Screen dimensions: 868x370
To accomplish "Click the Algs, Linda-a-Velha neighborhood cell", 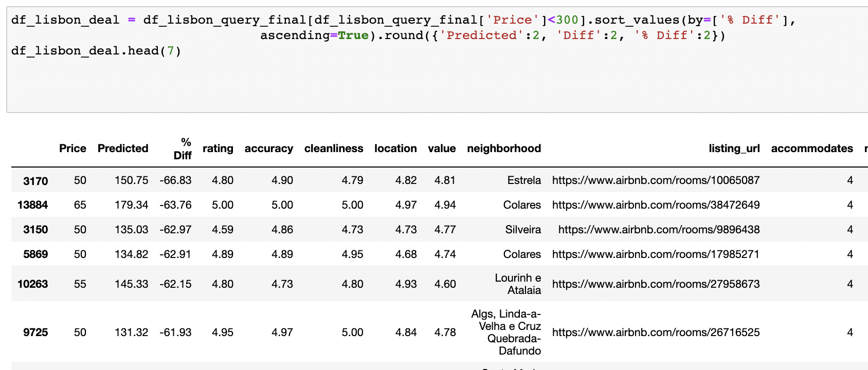I will coord(506,332).
